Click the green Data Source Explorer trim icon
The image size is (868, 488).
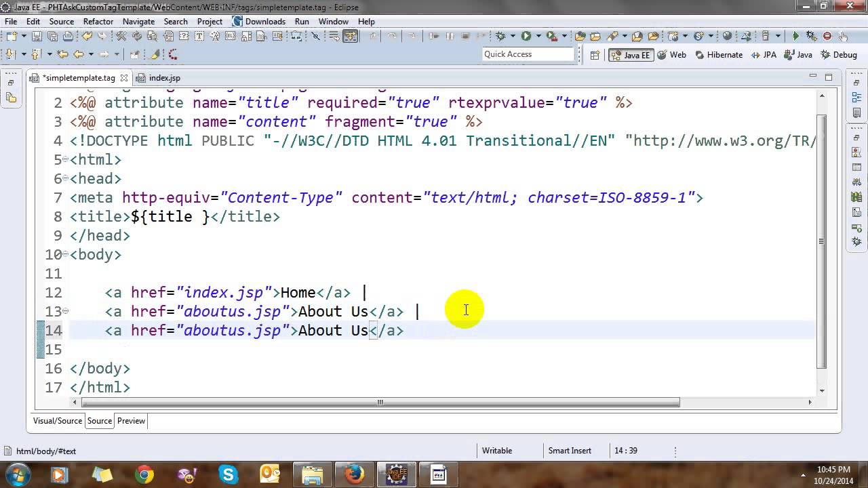[857, 196]
